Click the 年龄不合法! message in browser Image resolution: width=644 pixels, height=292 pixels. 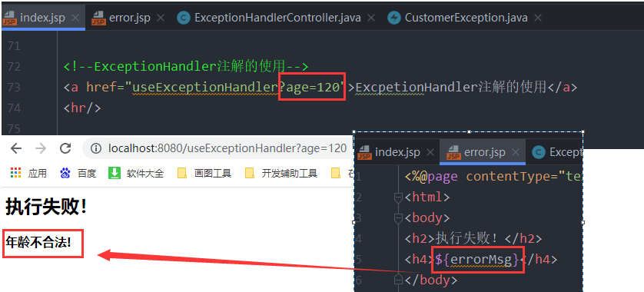point(38,243)
